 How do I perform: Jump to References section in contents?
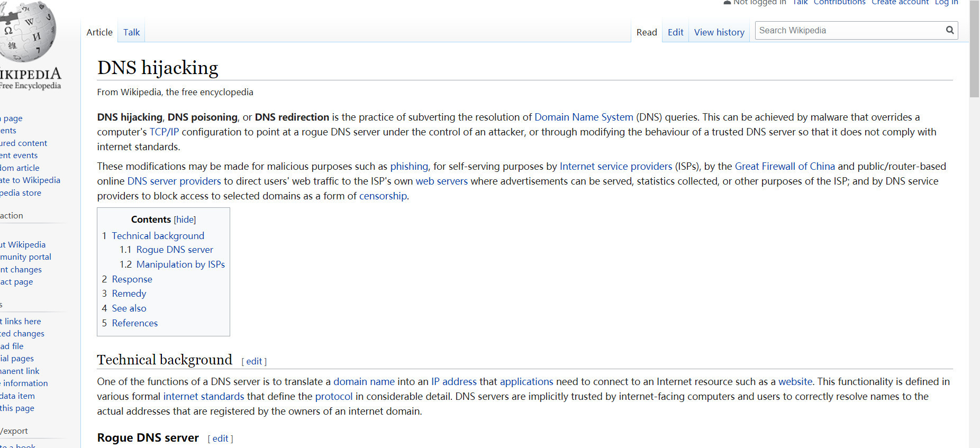tap(134, 323)
